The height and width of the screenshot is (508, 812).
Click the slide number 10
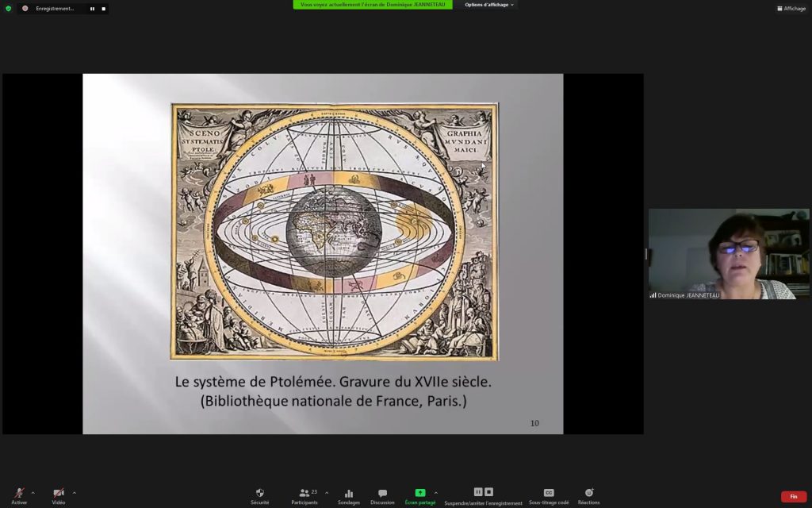click(534, 424)
